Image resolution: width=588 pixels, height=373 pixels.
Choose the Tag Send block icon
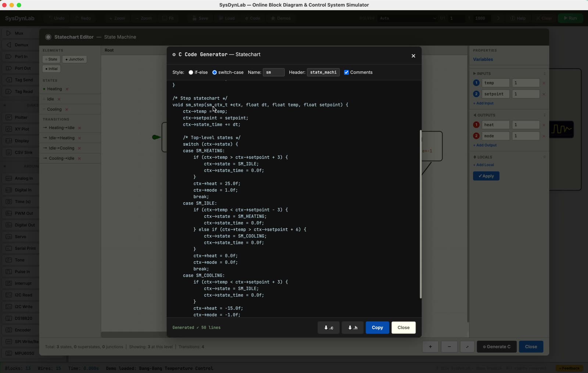8,80
